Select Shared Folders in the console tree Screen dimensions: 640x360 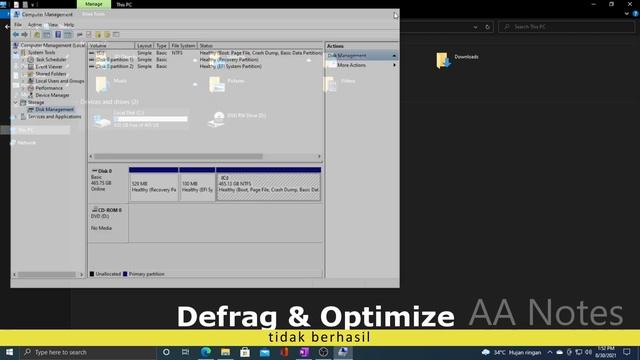pos(51,74)
